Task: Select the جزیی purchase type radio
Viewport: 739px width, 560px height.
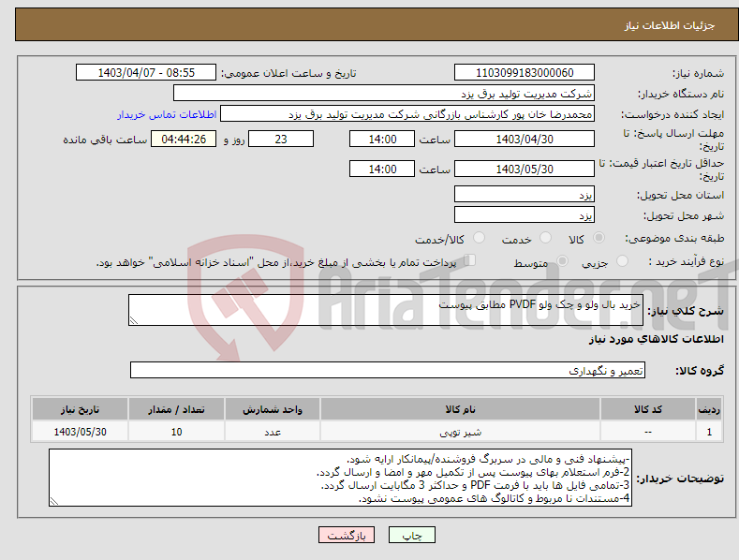Action: 622,260
